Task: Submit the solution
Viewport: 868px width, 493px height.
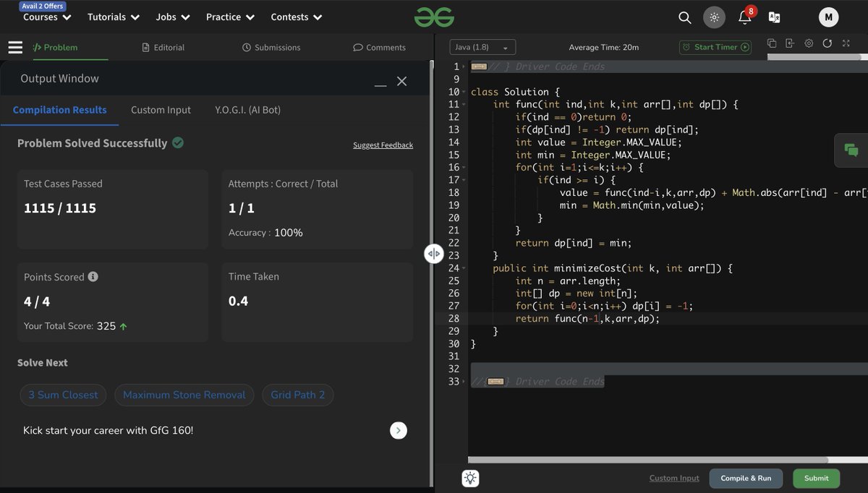Action: tap(816, 478)
